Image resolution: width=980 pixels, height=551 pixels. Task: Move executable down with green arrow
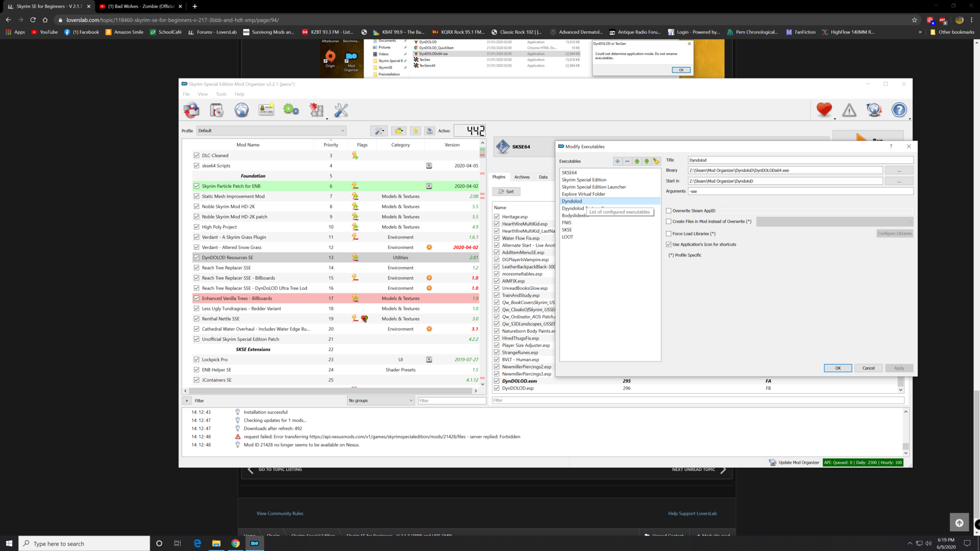click(647, 161)
